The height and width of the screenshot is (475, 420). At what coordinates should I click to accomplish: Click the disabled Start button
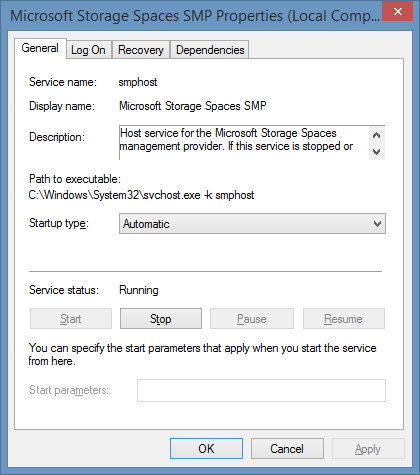click(x=71, y=319)
